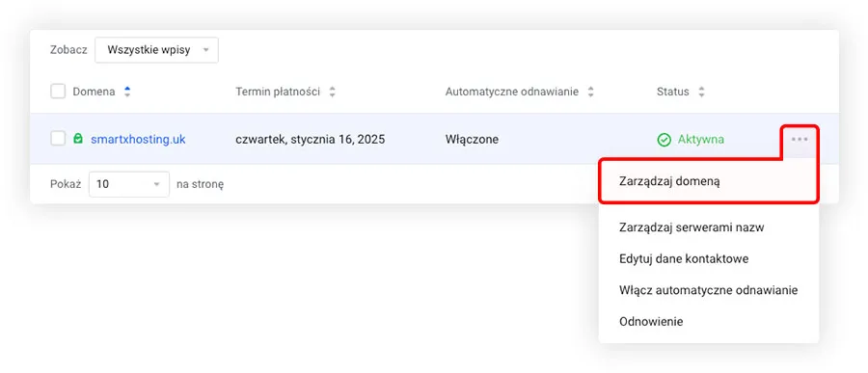Sort by Automatyczne odnawianie column arrows

tap(590, 92)
